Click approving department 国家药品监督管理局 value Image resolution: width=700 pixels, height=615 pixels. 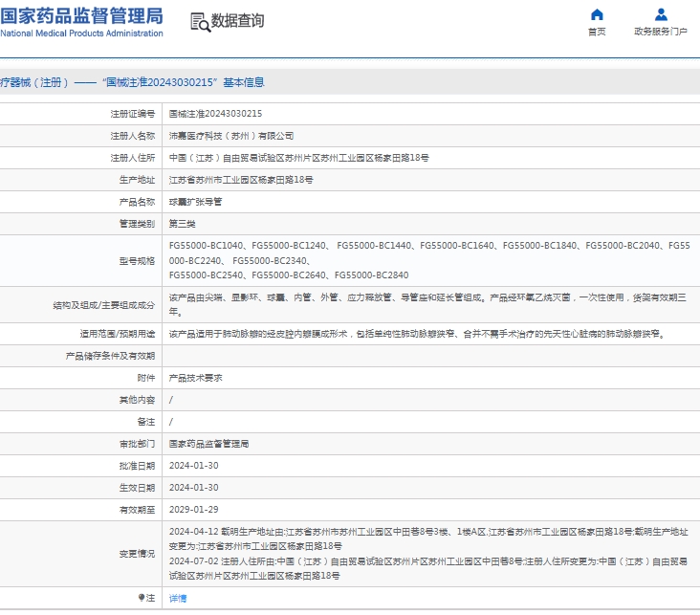(x=208, y=444)
